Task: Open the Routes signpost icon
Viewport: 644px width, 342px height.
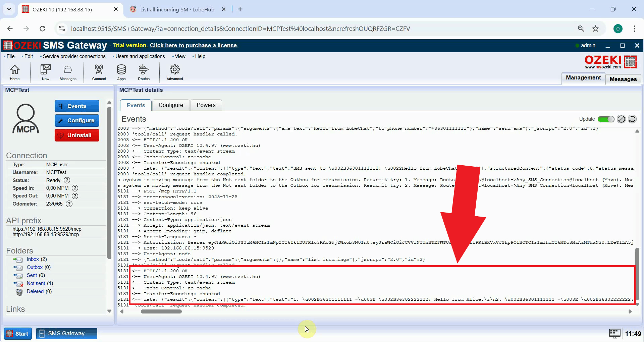Action: coord(144,72)
